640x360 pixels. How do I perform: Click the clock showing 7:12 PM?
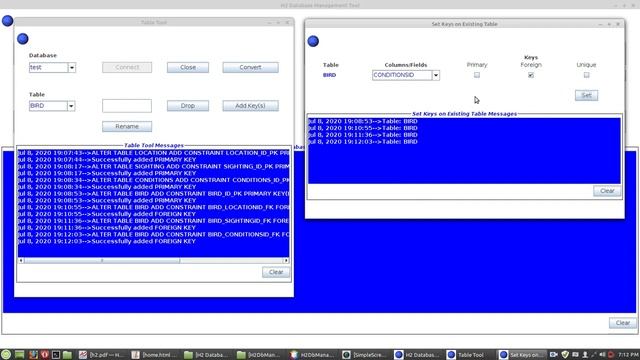(628, 355)
